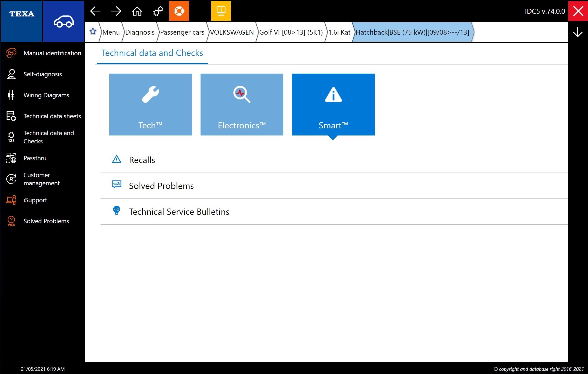Click the Passthru sidebar icon
588x374 pixels.
coord(11,158)
